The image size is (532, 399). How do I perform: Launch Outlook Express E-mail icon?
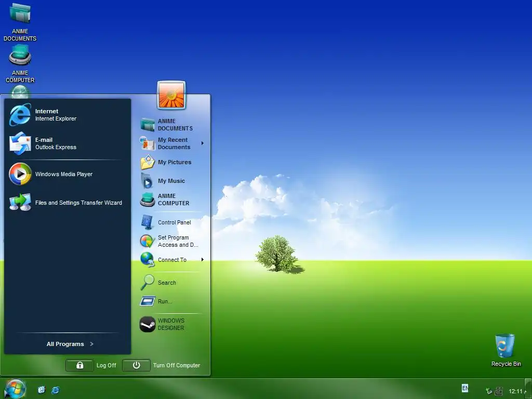click(20, 143)
